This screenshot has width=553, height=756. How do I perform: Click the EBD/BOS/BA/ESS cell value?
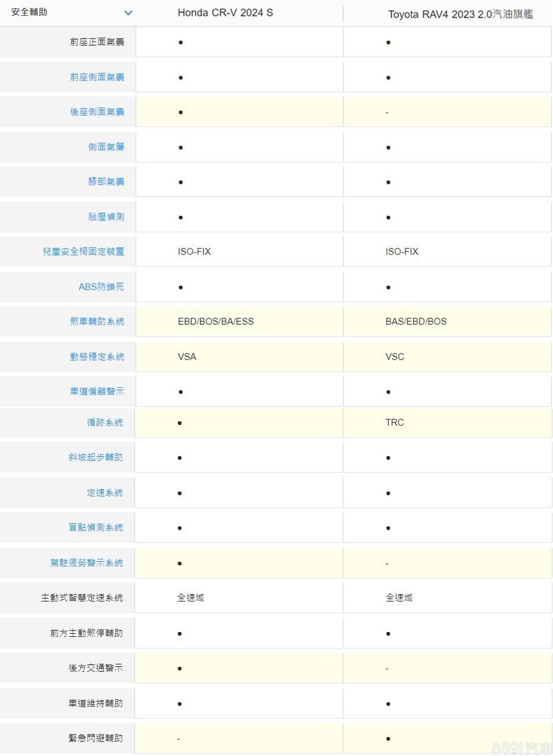coord(216,322)
